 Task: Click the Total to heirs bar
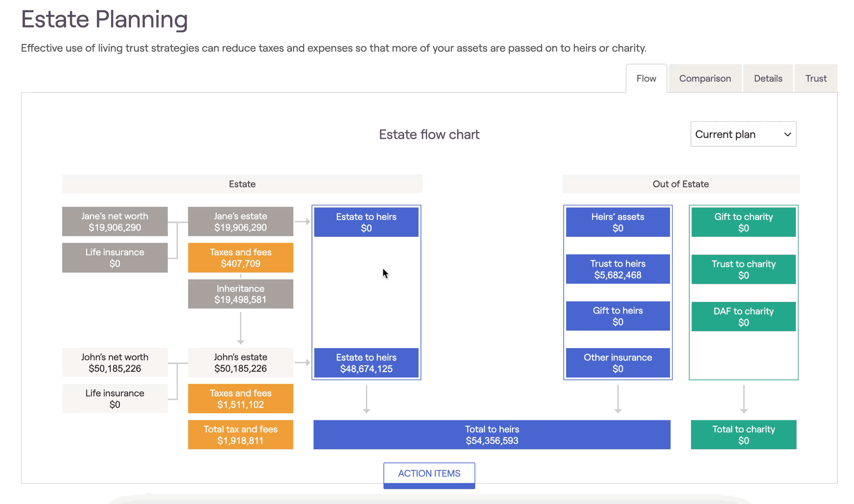[x=491, y=434]
